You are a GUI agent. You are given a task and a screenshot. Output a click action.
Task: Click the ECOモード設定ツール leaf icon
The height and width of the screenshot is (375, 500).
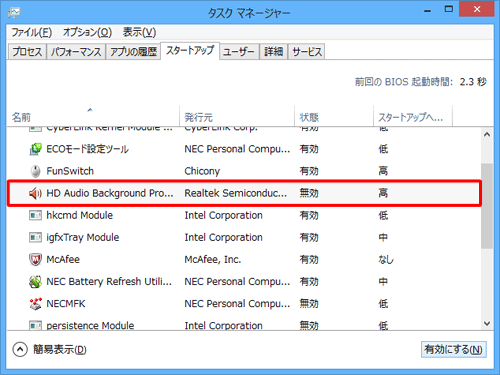tap(35, 149)
